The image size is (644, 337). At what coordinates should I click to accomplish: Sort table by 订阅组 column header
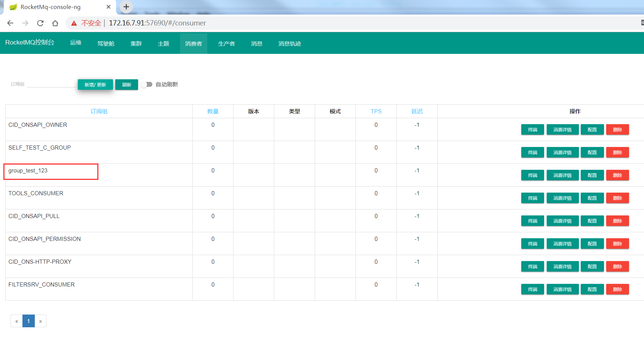click(99, 111)
